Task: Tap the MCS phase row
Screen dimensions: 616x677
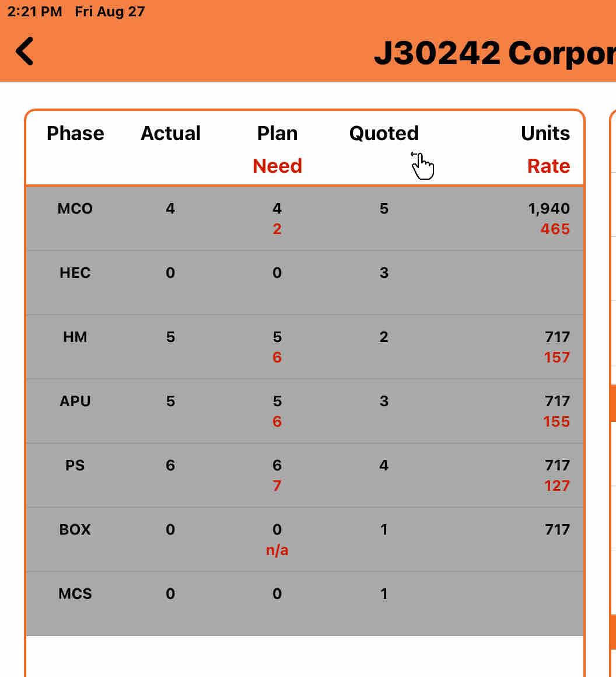Action: [x=75, y=594]
